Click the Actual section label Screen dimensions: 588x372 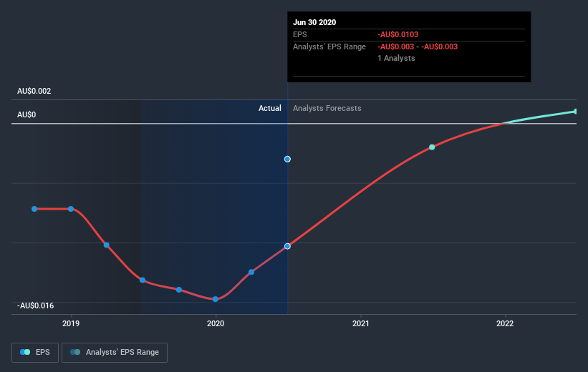[269, 108]
